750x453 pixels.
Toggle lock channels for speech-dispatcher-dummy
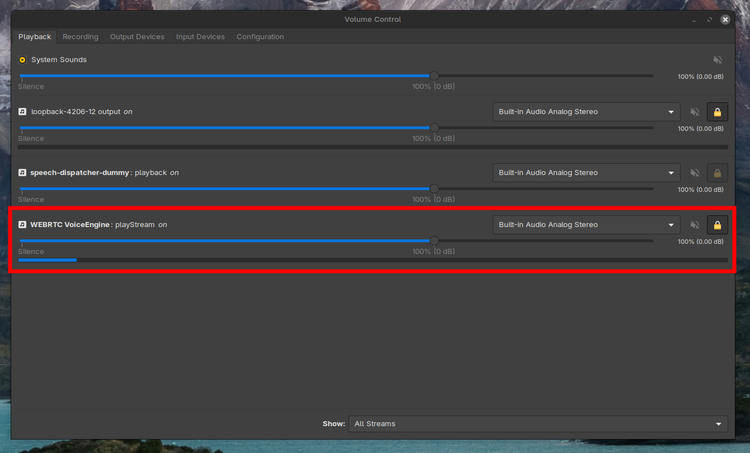pyautogui.click(x=717, y=173)
